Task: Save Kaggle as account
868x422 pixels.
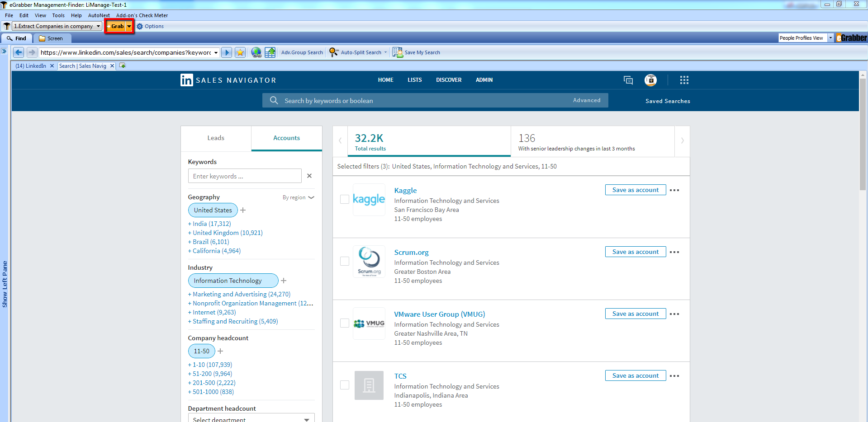Action: point(636,190)
